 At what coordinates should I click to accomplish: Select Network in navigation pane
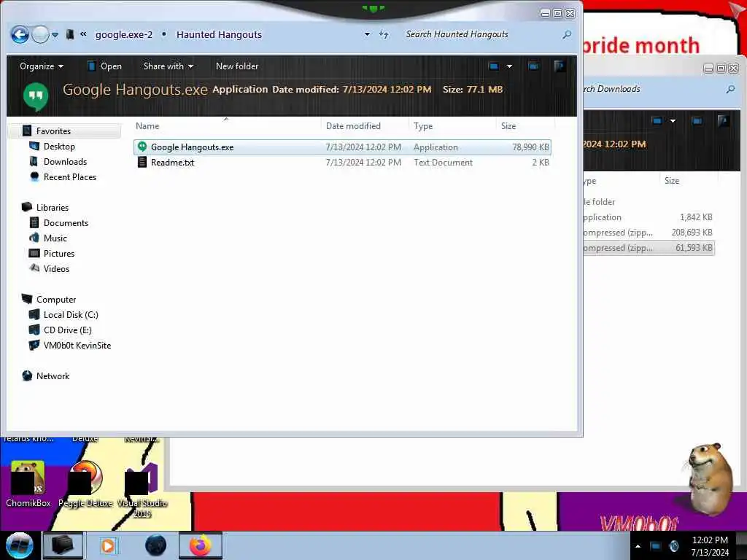click(53, 376)
